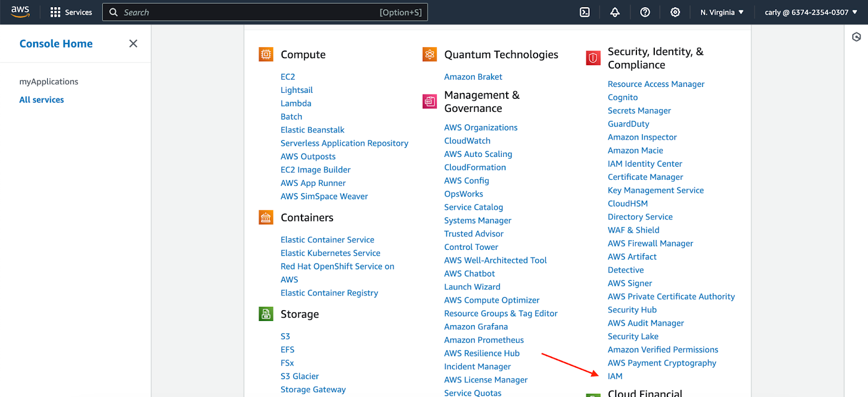Open the hexagon panel icon at right edge
The height and width of the screenshot is (397, 868).
tap(857, 37)
